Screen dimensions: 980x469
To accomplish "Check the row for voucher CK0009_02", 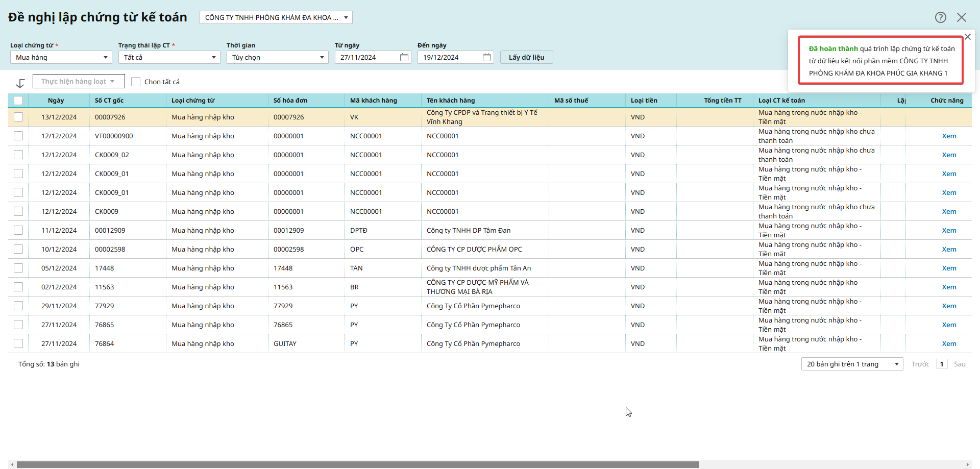I will (x=18, y=155).
